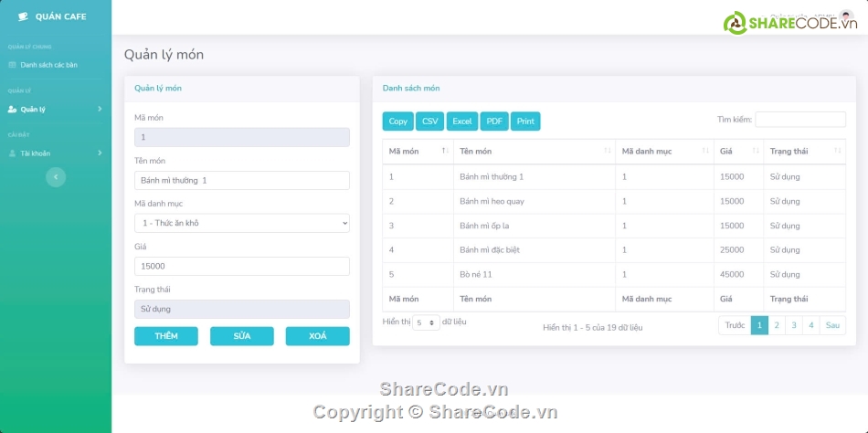Select the row Bánh mì heo quay
The image size is (868, 433).
tap(614, 201)
